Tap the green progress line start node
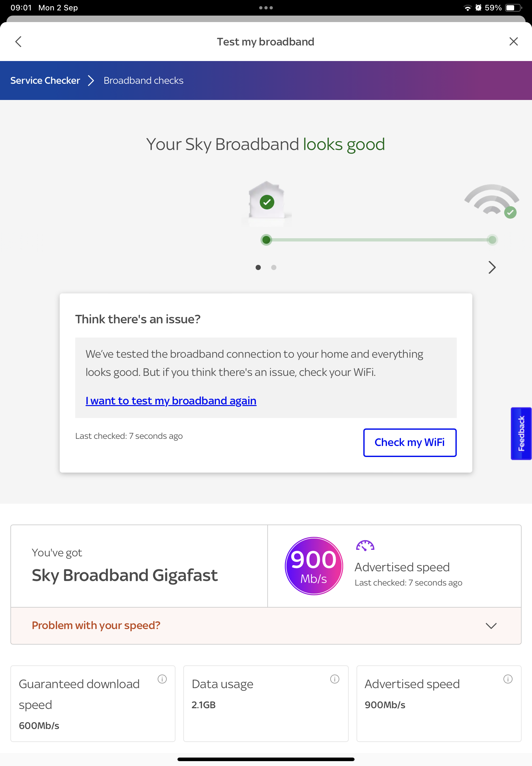The image size is (532, 766). point(266,240)
